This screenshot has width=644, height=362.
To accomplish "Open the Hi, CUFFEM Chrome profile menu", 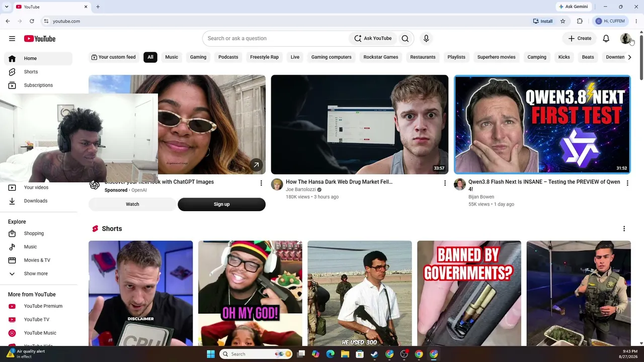I will (610, 21).
